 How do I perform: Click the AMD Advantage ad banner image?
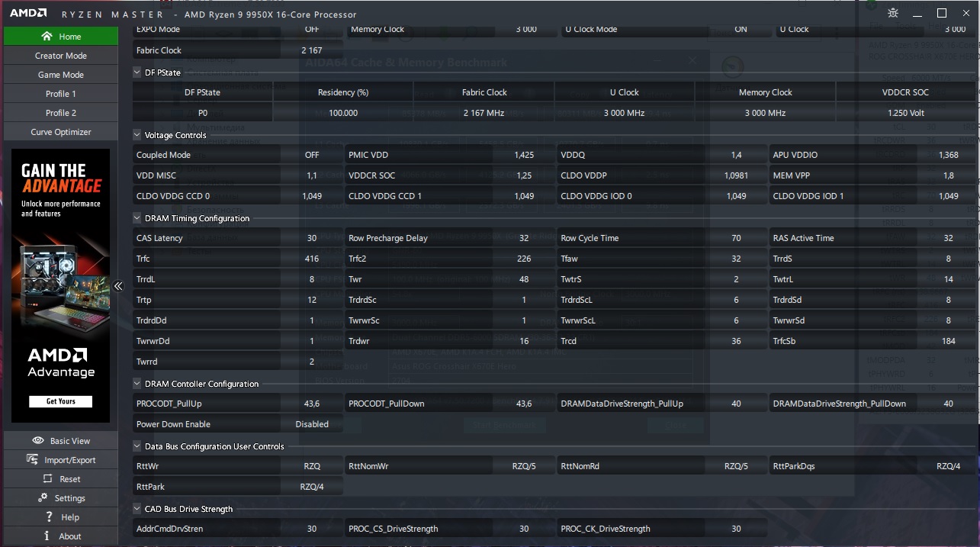point(60,285)
